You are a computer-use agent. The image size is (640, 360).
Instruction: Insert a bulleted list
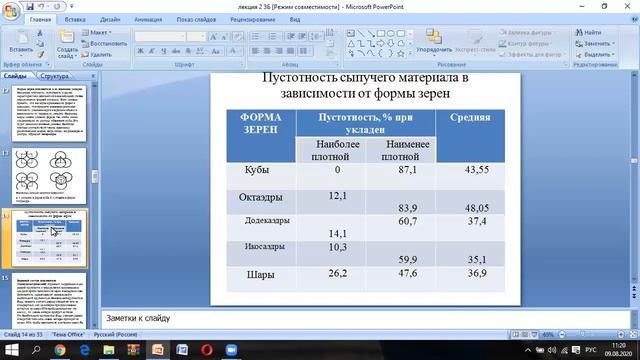tap(256, 37)
